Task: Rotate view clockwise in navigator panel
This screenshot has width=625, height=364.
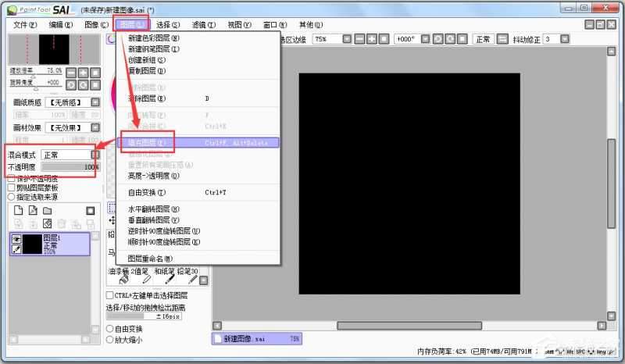Action: 84,85
